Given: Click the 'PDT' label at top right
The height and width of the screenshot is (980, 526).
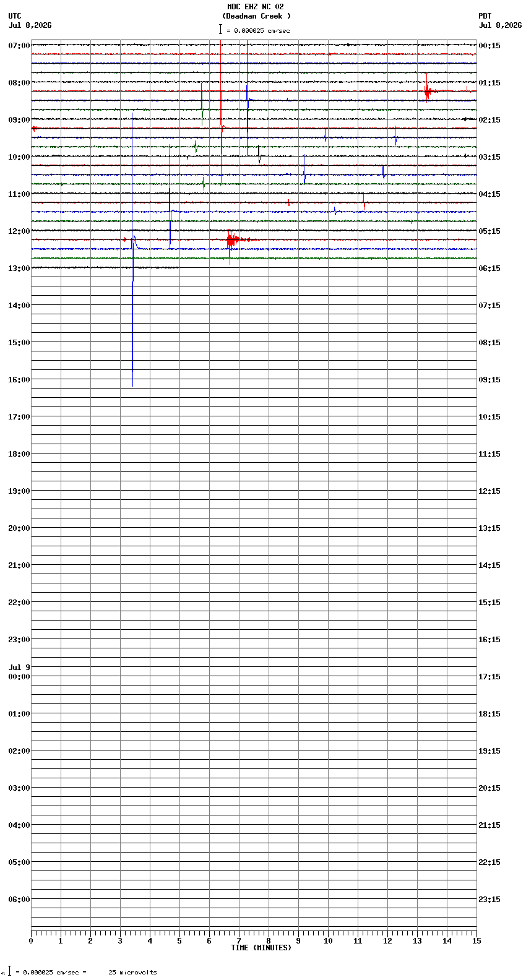Looking at the screenshot, I should [485, 16].
